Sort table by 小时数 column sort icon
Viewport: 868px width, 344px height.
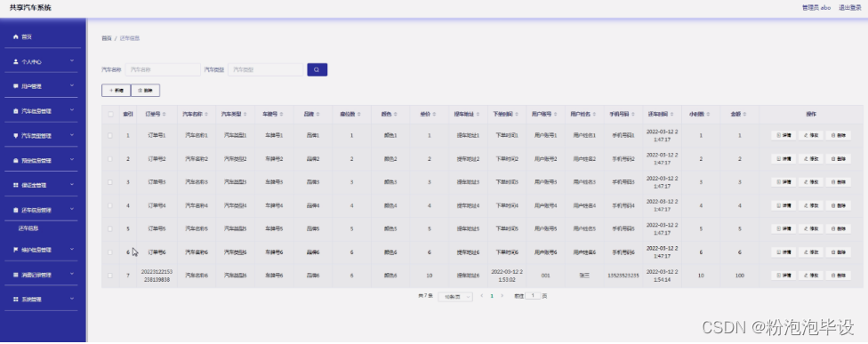[708, 115]
